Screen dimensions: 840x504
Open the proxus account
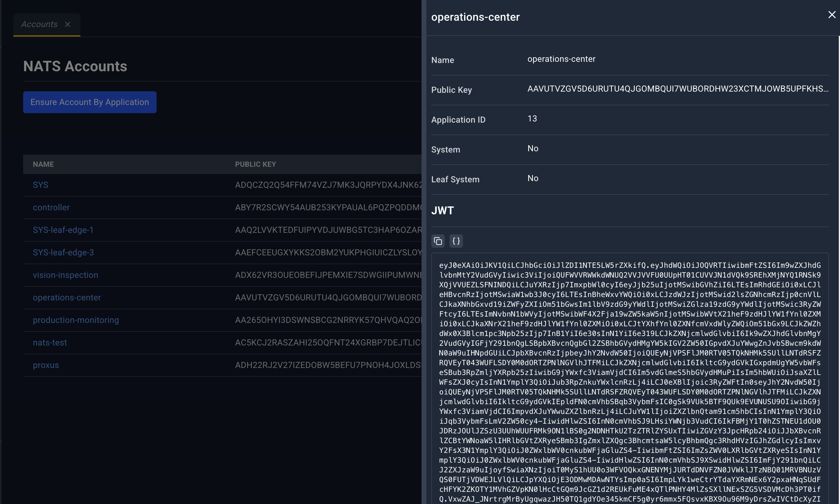tap(46, 365)
